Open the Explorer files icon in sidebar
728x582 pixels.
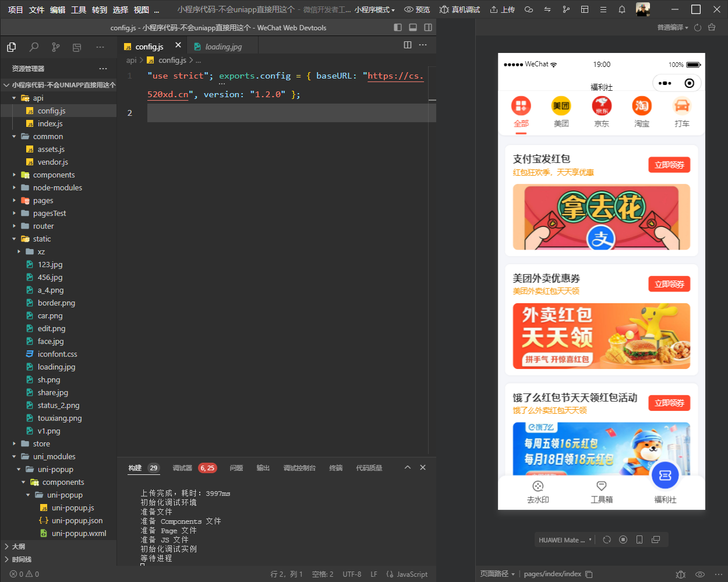tap(11, 47)
